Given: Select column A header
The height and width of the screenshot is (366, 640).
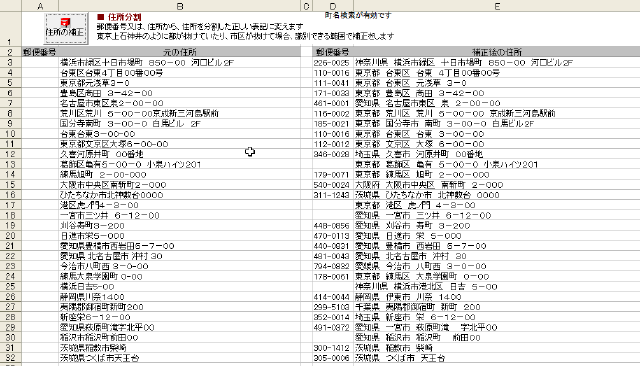Looking at the screenshot, I should (40, 6).
